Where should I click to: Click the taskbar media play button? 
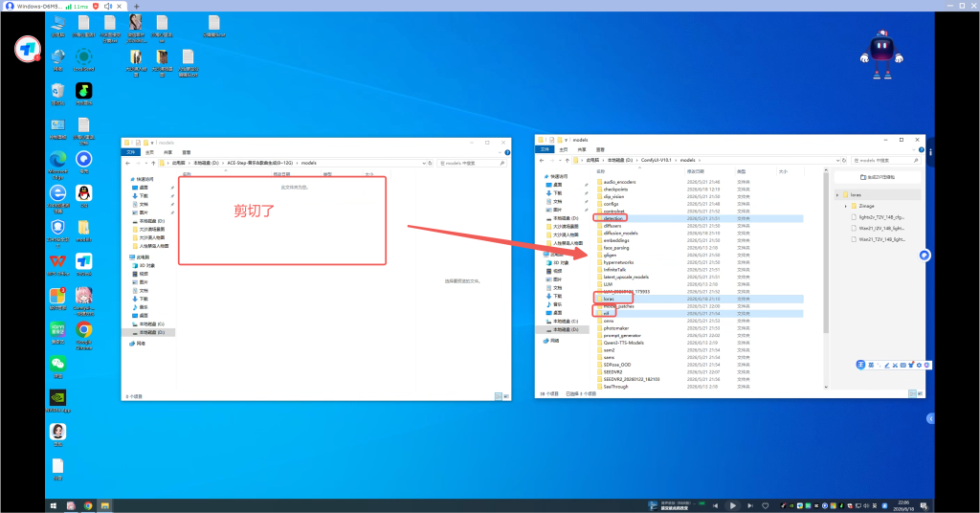point(732,505)
